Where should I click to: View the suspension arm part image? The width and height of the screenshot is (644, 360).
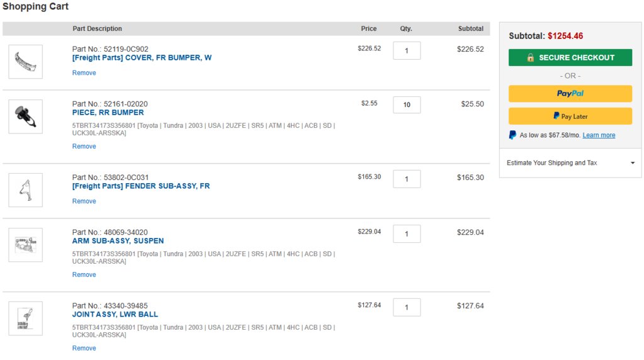(x=25, y=245)
